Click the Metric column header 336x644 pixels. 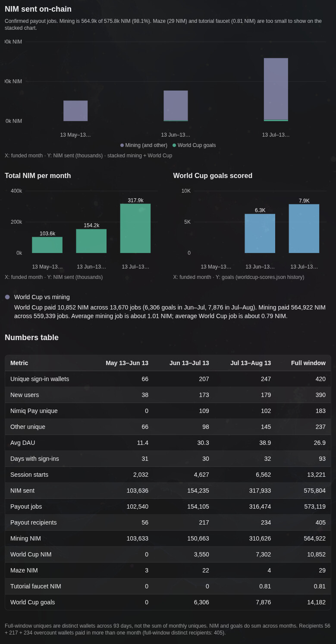19,363
